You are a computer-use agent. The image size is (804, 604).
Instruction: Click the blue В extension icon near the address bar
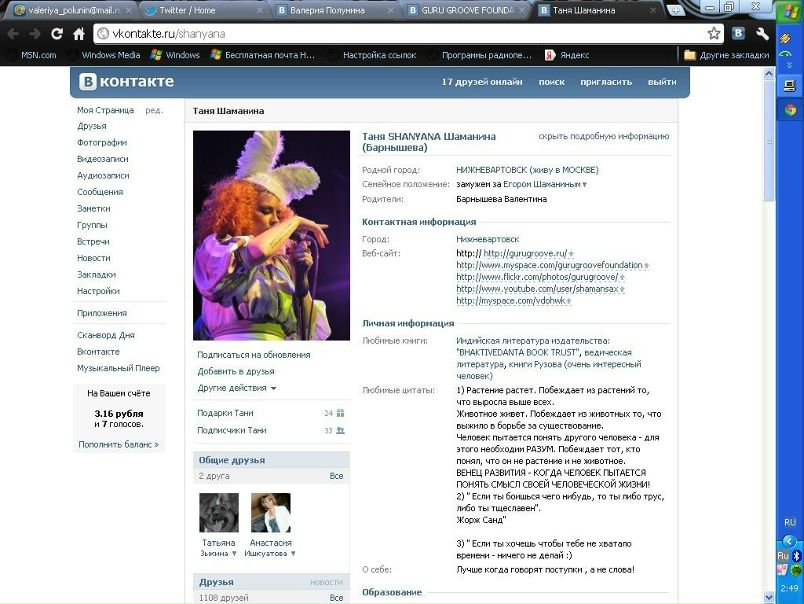(738, 31)
